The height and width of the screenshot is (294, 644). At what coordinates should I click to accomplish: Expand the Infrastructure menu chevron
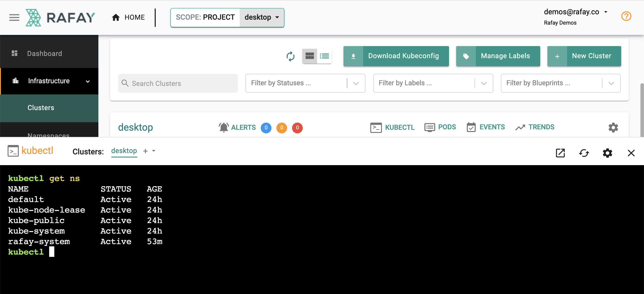[88, 81]
